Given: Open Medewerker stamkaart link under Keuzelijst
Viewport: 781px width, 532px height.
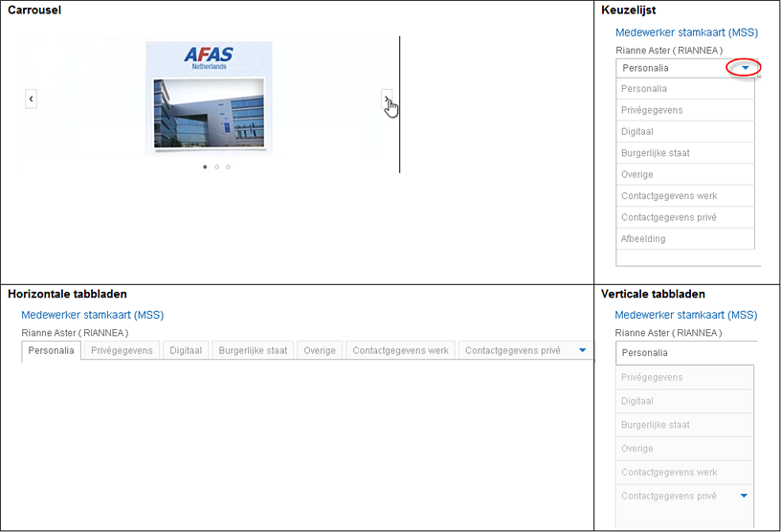Looking at the screenshot, I should pyautogui.click(x=686, y=33).
